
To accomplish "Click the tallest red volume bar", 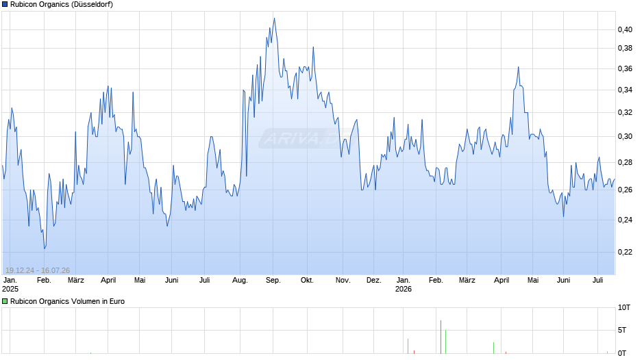I will (441, 337).
